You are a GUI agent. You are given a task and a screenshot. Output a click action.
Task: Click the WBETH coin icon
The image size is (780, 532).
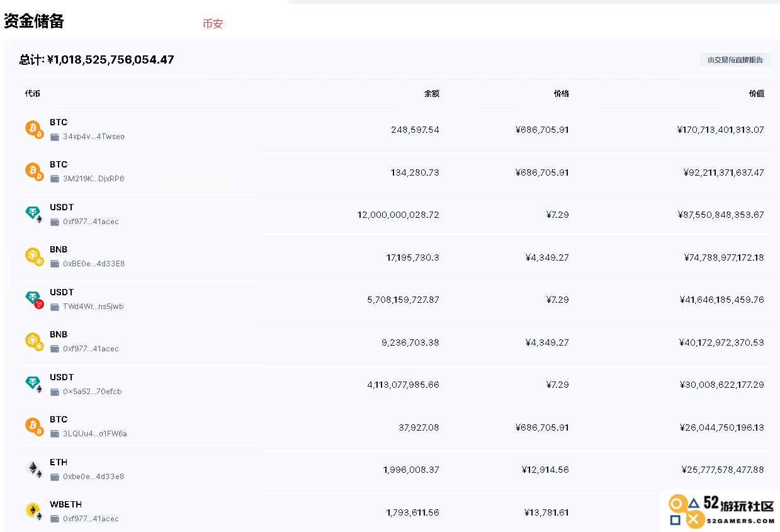click(34, 512)
